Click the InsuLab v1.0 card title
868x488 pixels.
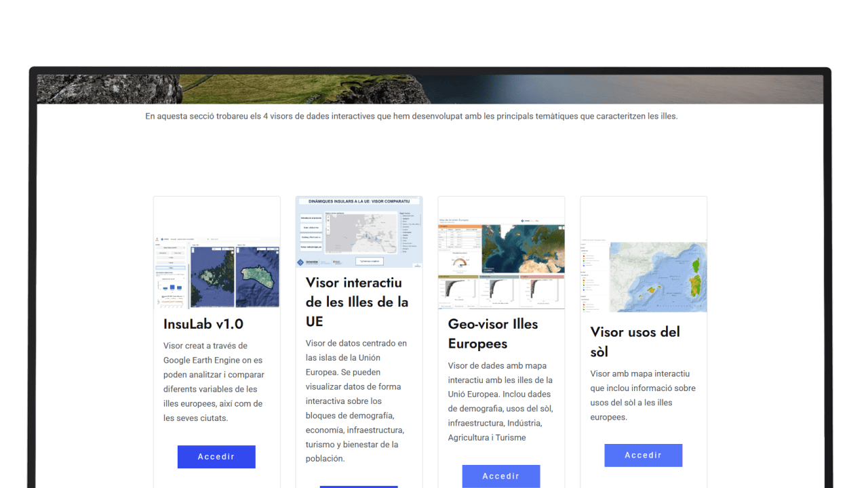[x=203, y=324]
